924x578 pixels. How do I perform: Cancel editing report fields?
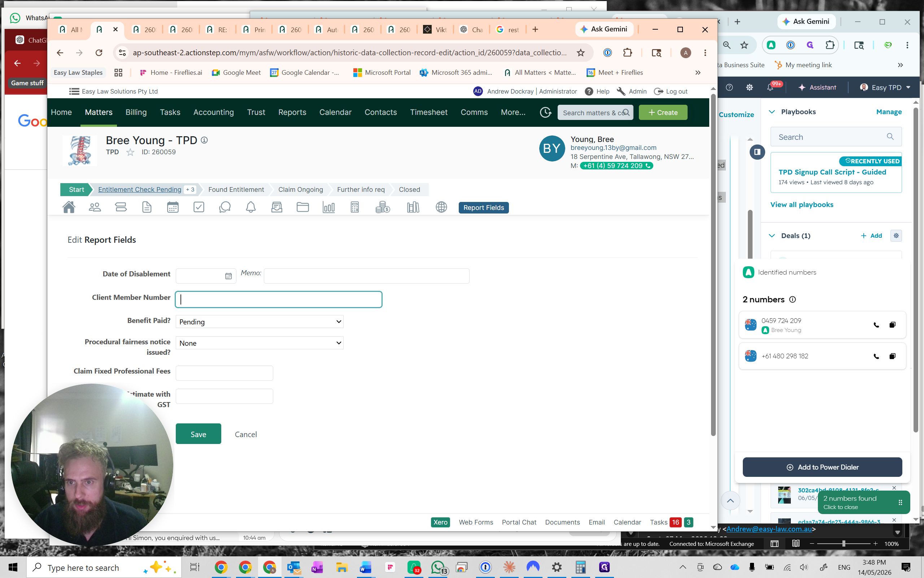(x=245, y=434)
